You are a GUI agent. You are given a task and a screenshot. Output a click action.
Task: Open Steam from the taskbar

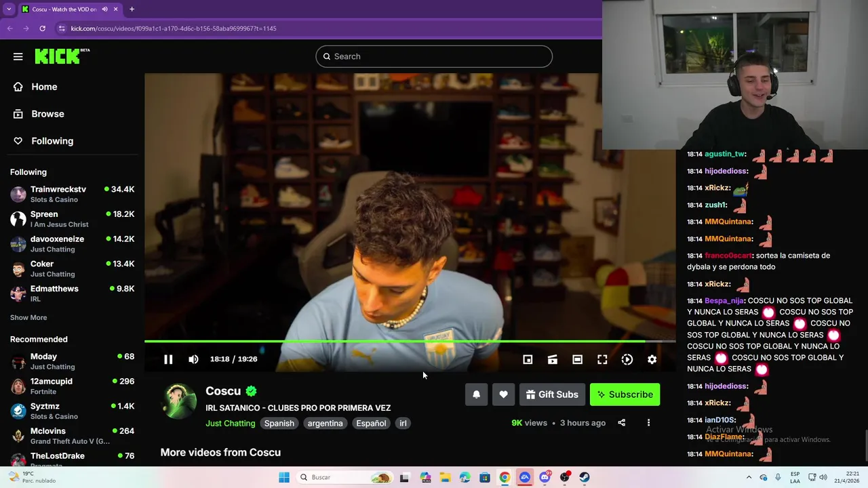[x=585, y=477]
